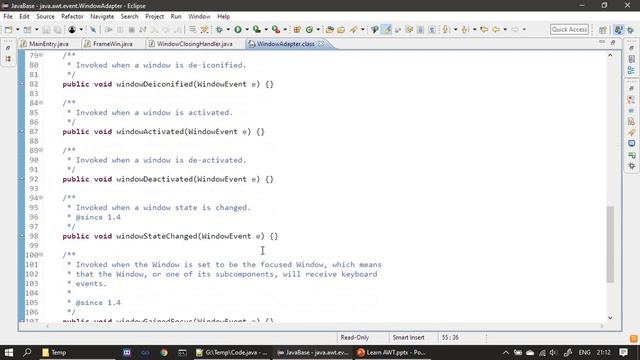Switch to the Debug perspective icon

[631, 30]
